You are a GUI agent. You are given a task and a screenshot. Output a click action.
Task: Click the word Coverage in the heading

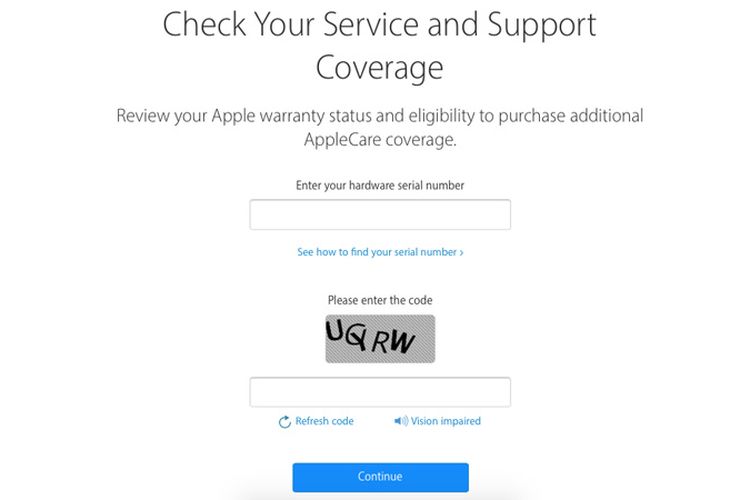point(379,68)
